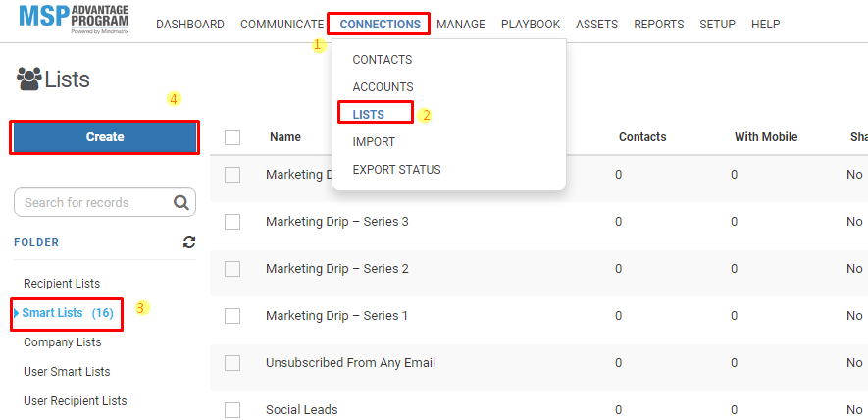Choose Accounts from the Connections dropdown
Image resolution: width=868 pixels, height=420 pixels.
[383, 87]
